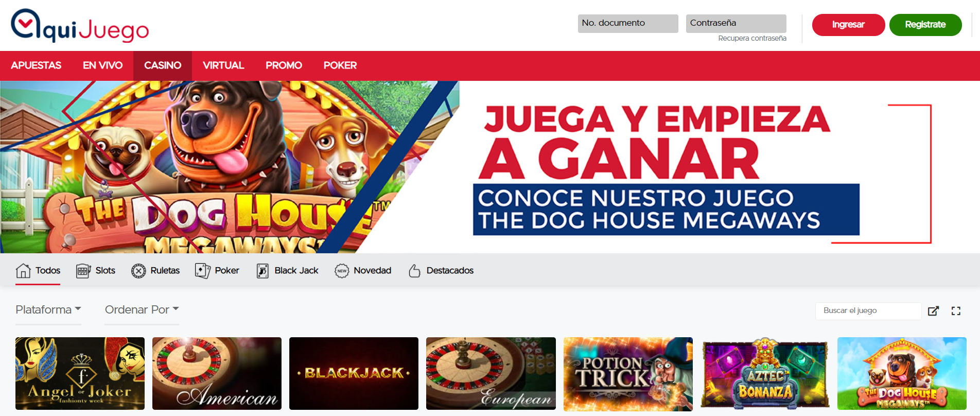Click the Poker cards icon
This screenshot has width=980, height=416.
click(203, 271)
